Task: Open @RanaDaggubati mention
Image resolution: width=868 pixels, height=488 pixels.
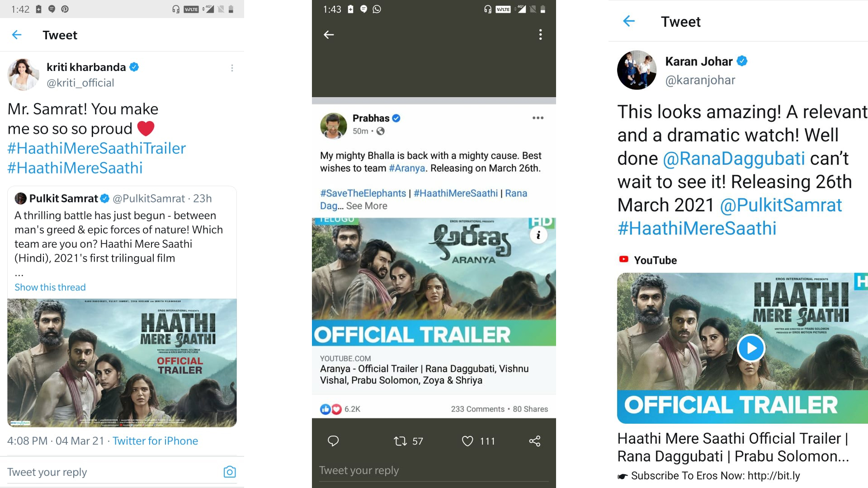Action: 734,159
